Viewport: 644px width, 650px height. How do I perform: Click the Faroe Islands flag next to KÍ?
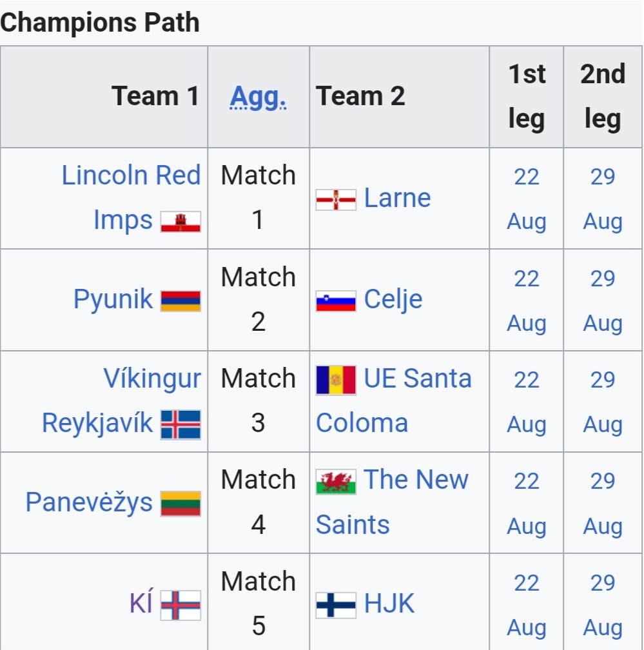tap(181, 606)
